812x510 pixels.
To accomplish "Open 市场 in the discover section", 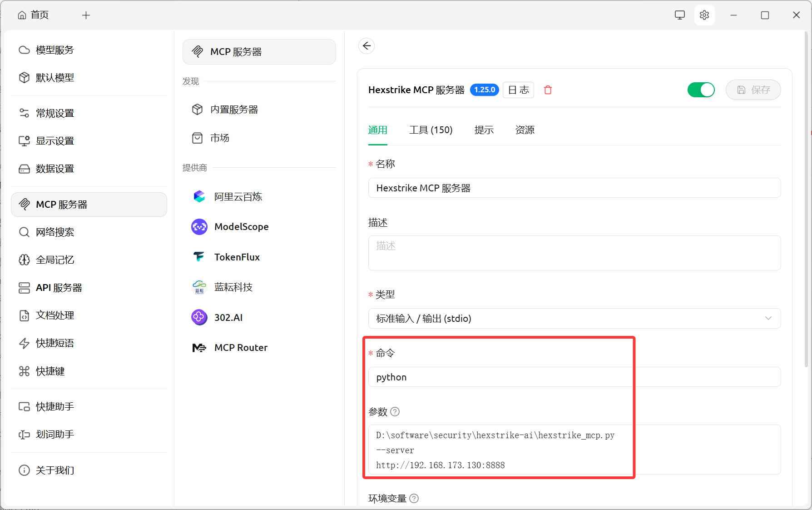I will point(220,138).
